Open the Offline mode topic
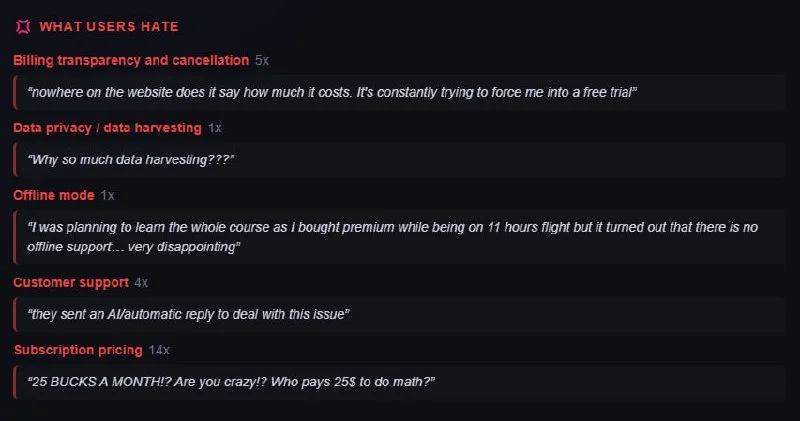Viewport: 800px width, 421px height. point(54,195)
